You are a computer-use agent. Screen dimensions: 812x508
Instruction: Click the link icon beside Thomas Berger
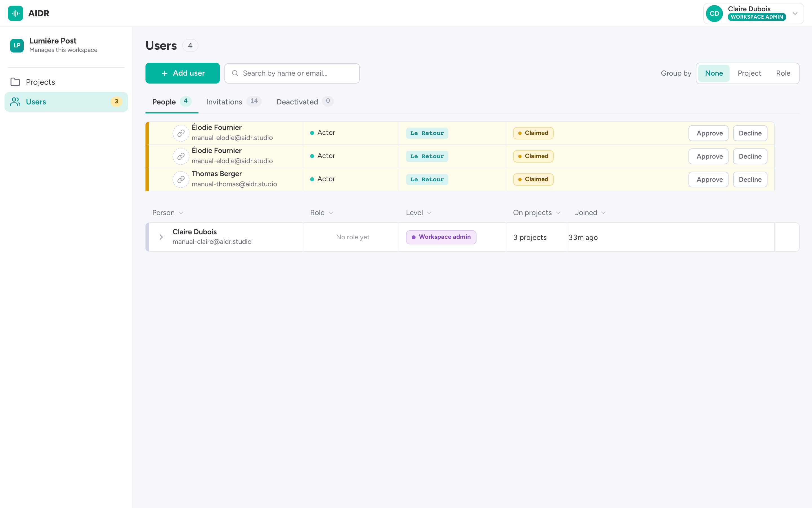pyautogui.click(x=181, y=179)
